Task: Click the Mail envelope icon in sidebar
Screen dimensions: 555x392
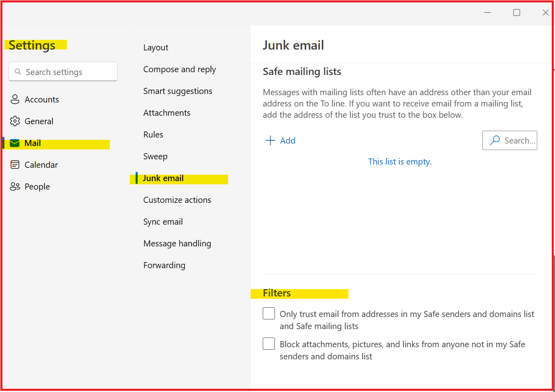Action: (15, 143)
